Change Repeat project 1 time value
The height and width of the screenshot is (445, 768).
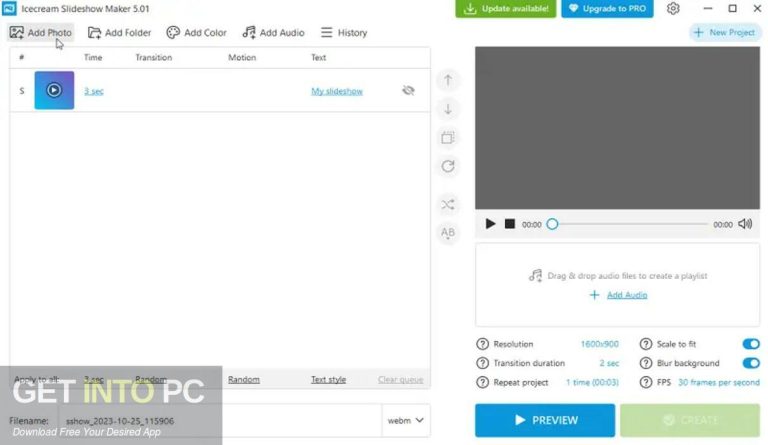pyautogui.click(x=592, y=382)
